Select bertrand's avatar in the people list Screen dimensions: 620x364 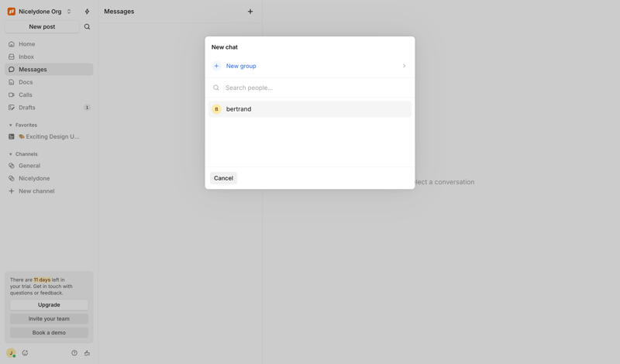(x=217, y=109)
